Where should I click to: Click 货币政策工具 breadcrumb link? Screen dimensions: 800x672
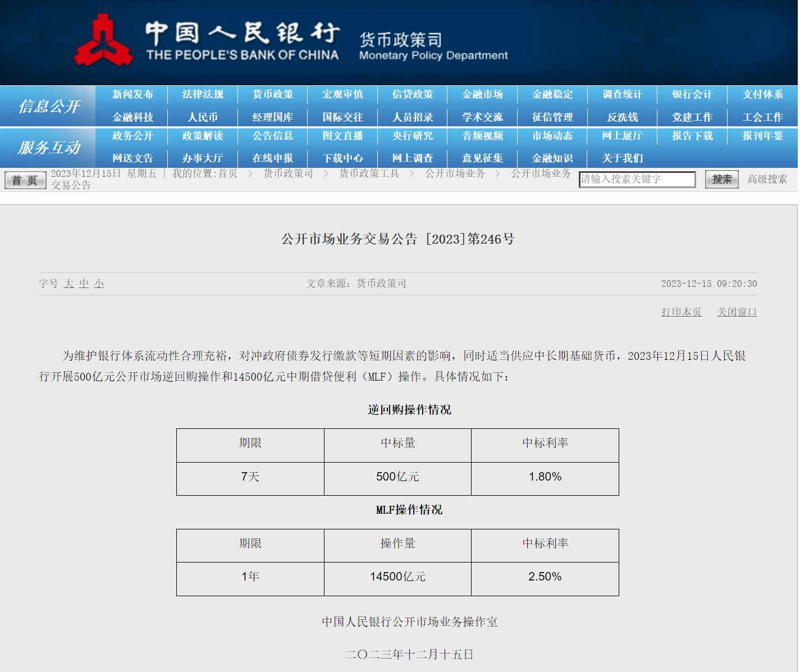(369, 173)
